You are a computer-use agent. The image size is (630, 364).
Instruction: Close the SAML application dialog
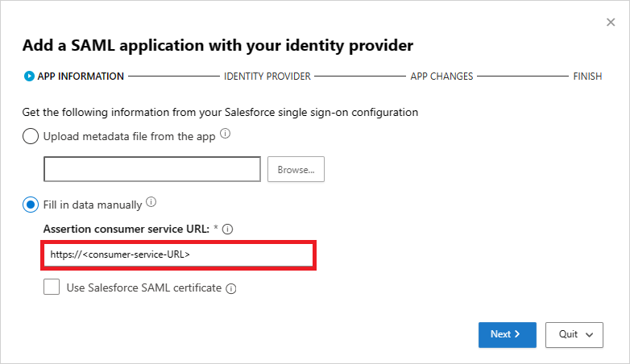[611, 23]
